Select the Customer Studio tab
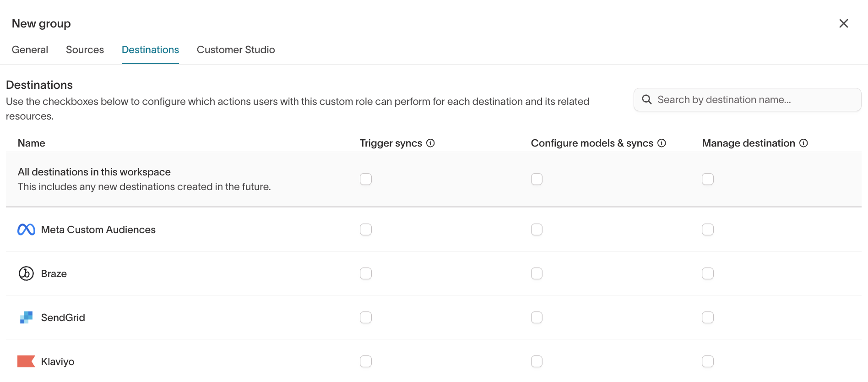The width and height of the screenshot is (868, 382). click(x=235, y=49)
